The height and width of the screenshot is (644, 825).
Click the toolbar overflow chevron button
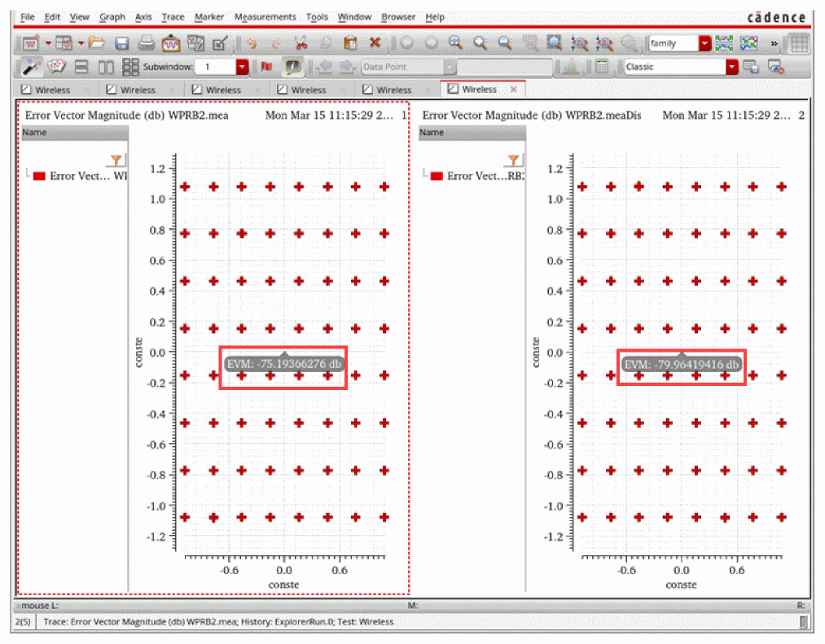[x=774, y=43]
